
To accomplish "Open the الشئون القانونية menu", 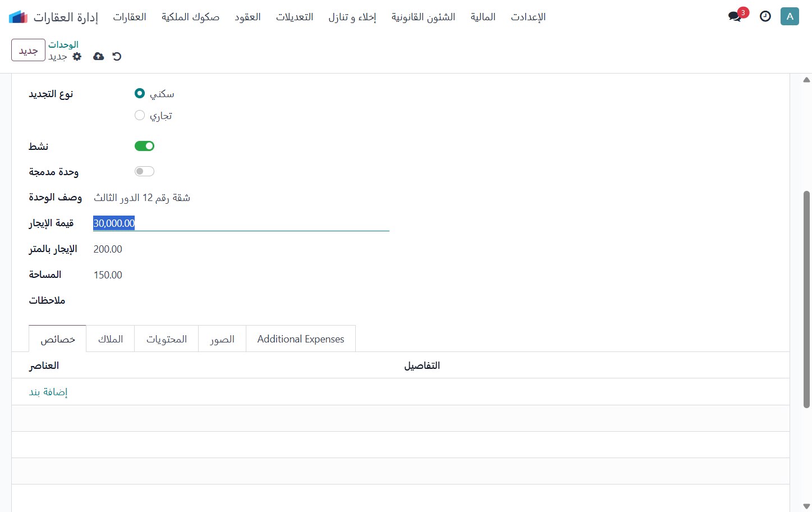I will 424,17.
